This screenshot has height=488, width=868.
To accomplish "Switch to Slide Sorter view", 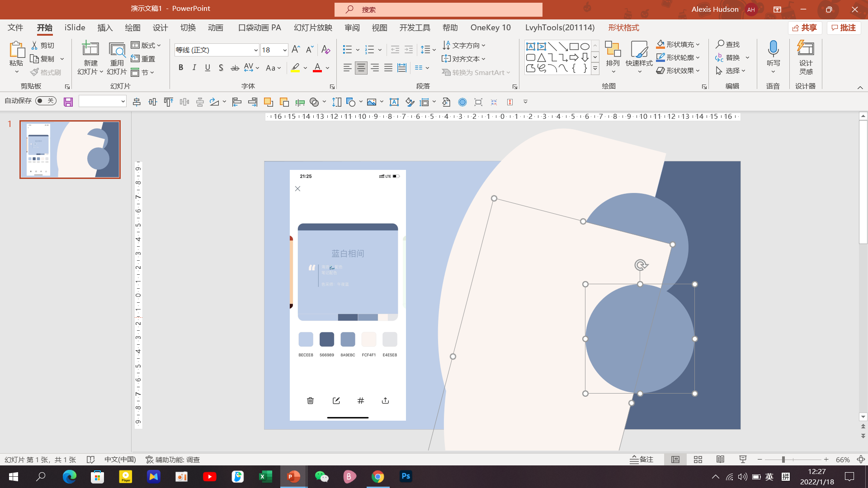I will (x=698, y=460).
